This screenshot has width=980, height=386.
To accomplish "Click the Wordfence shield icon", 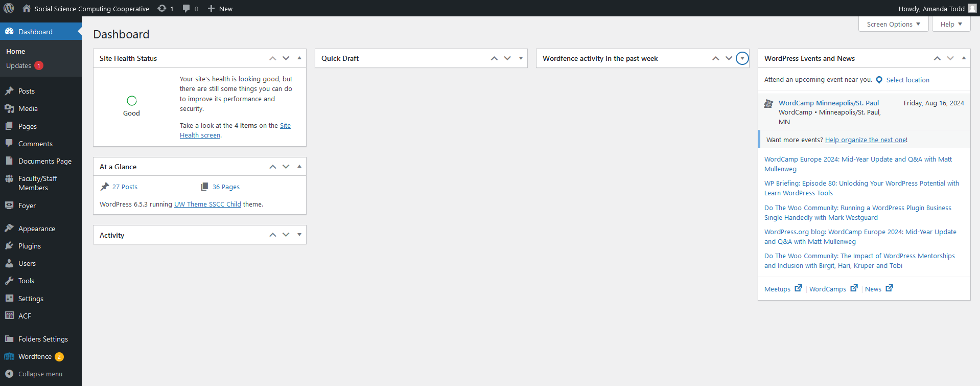I will point(9,356).
